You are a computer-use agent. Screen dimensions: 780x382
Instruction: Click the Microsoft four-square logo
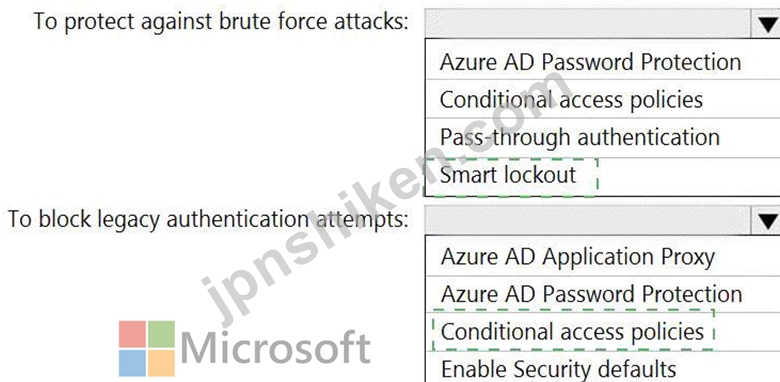pyautogui.click(x=147, y=349)
